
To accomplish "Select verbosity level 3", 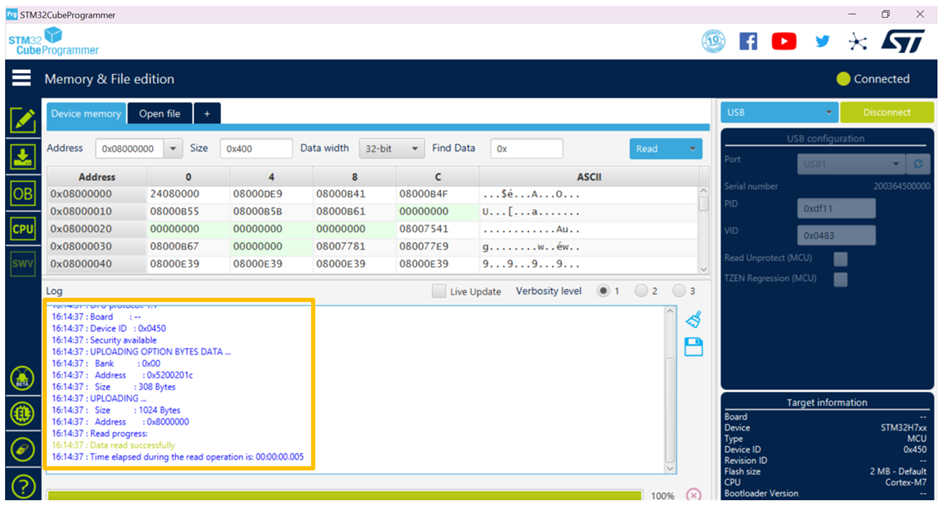I will tap(679, 291).
